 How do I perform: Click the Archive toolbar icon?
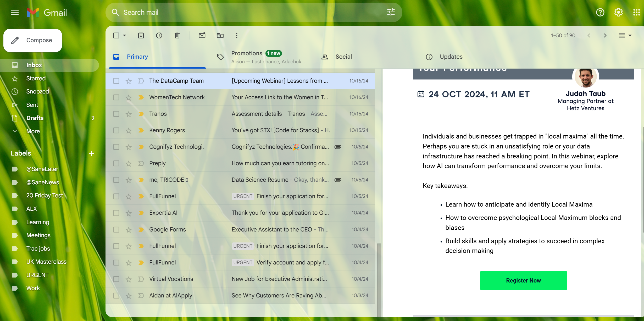[x=141, y=35]
